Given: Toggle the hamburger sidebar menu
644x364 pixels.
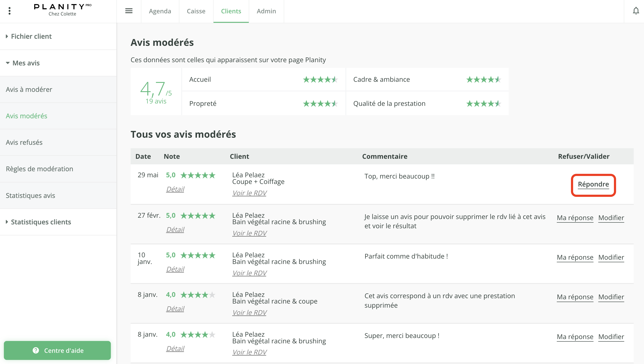Looking at the screenshot, I should (x=129, y=11).
